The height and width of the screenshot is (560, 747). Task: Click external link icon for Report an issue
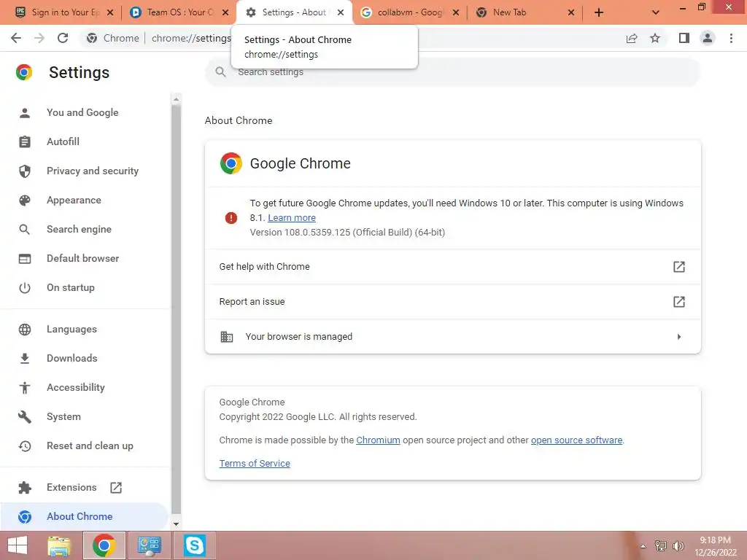point(679,301)
